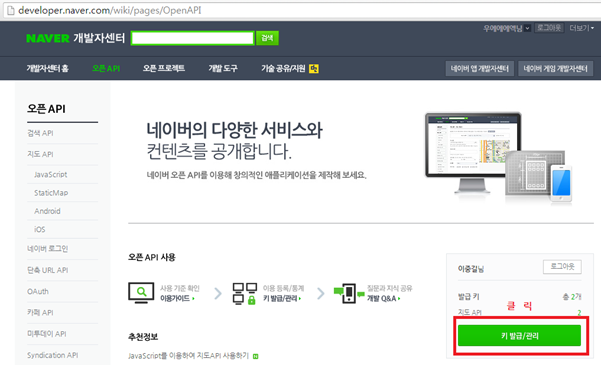Go to 네이버 앱 개발자센터
Screen dimensions: 601x365
[479, 69]
